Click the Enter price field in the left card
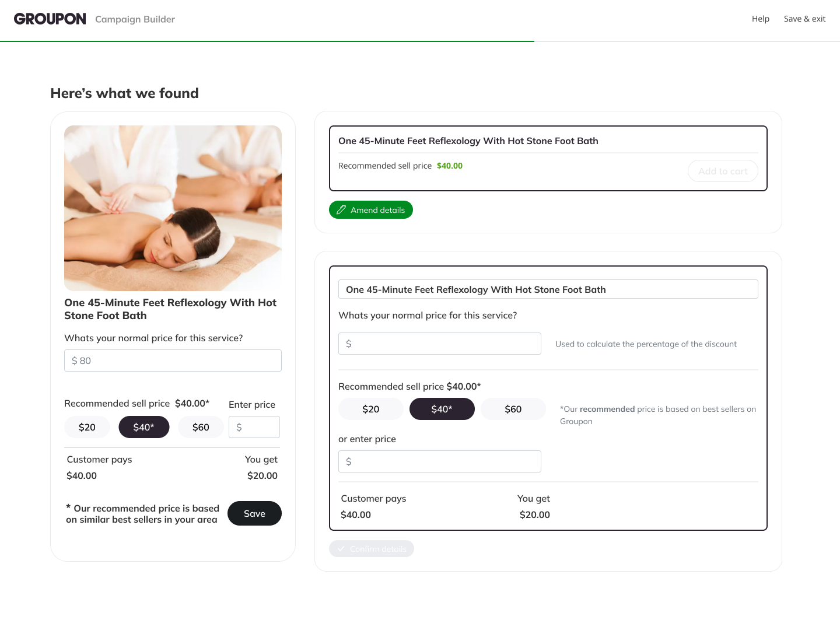Image resolution: width=840 pixels, height=630 pixels. [254, 427]
